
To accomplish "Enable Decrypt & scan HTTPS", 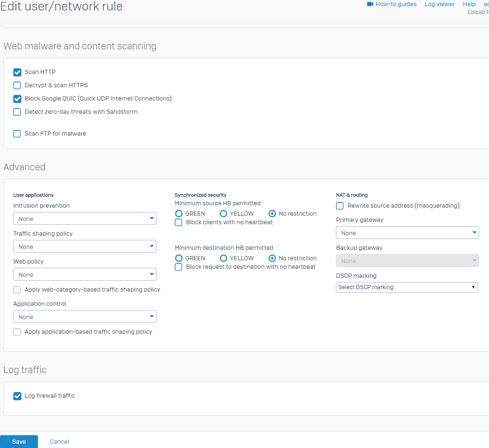I will coord(17,85).
